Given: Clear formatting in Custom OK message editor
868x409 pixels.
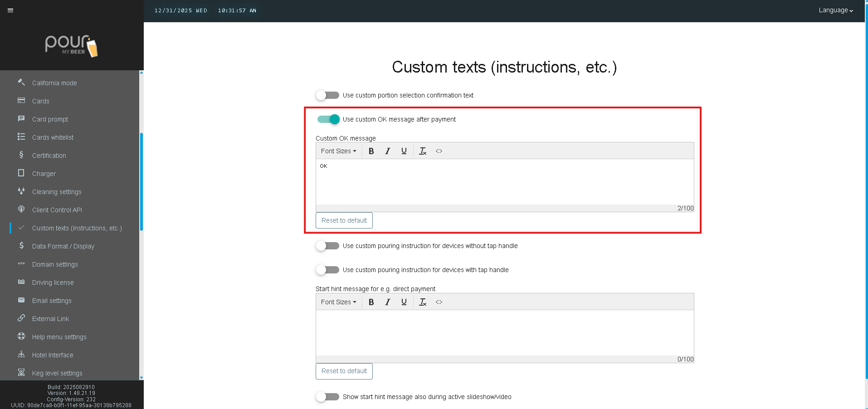Looking at the screenshot, I should pyautogui.click(x=422, y=151).
